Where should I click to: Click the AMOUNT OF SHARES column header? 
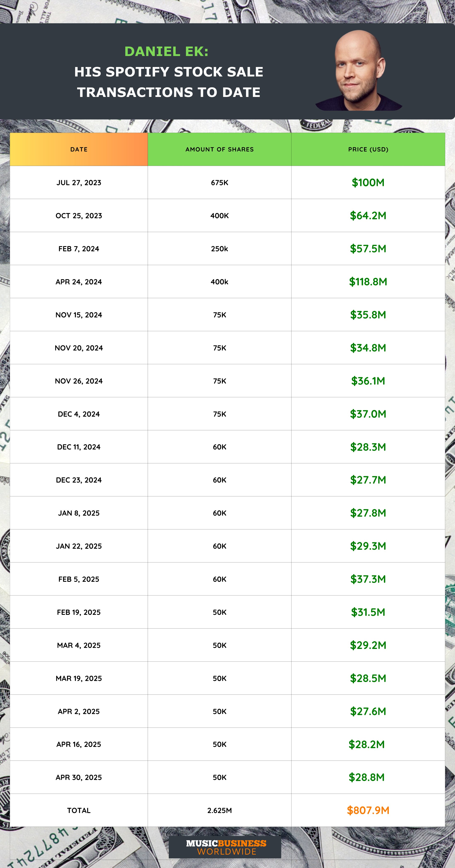(219, 149)
